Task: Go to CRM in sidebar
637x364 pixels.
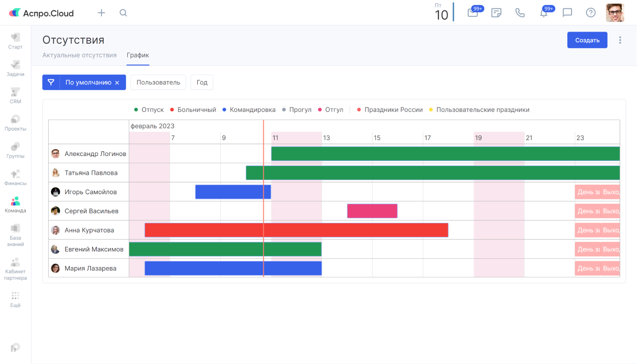Action: pyautogui.click(x=15, y=96)
